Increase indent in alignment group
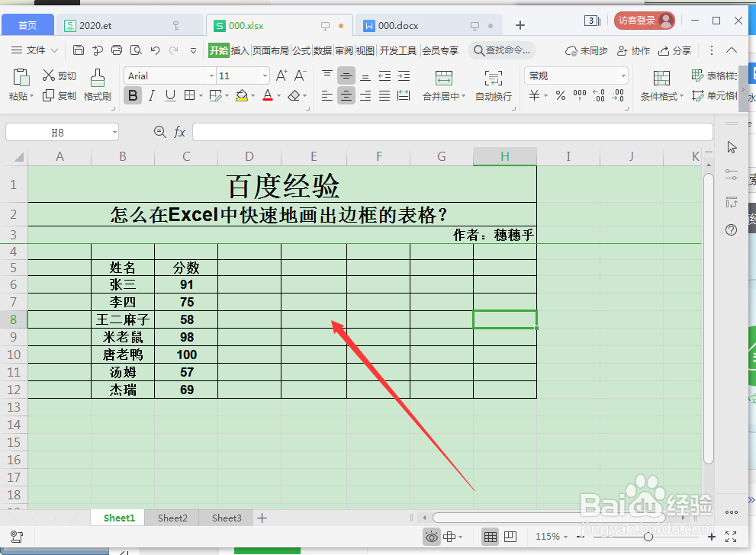This screenshot has height=555, width=756. 404,75
